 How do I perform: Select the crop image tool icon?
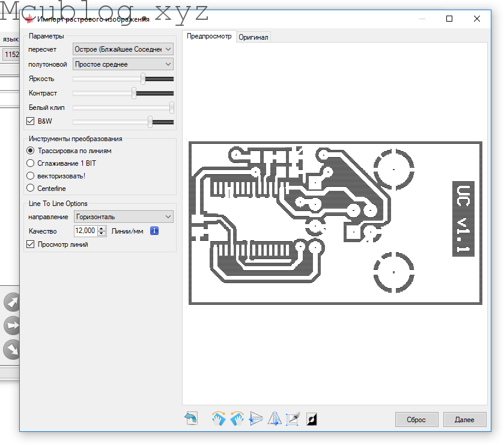pyautogui.click(x=293, y=419)
